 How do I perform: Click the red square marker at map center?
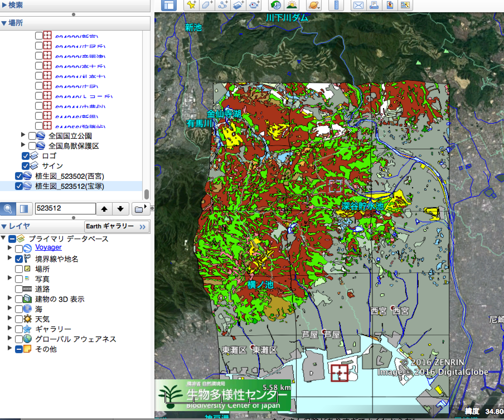[335, 185]
